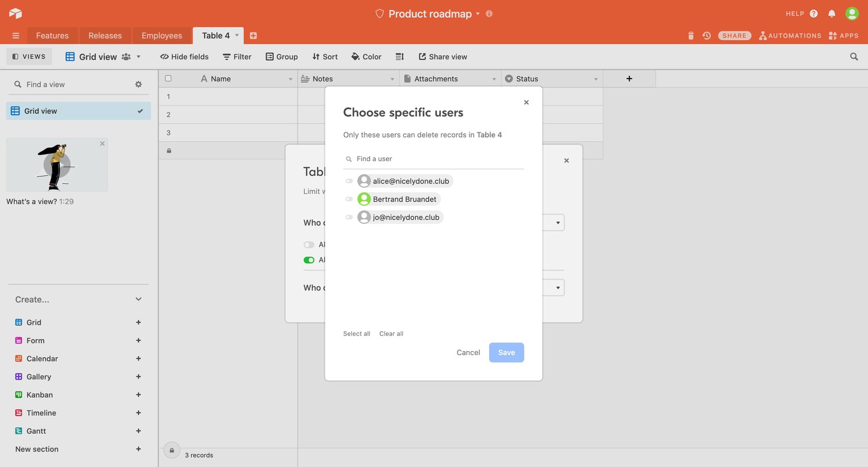
Task: Open the Product roadmap title dropdown
Action: click(x=478, y=14)
